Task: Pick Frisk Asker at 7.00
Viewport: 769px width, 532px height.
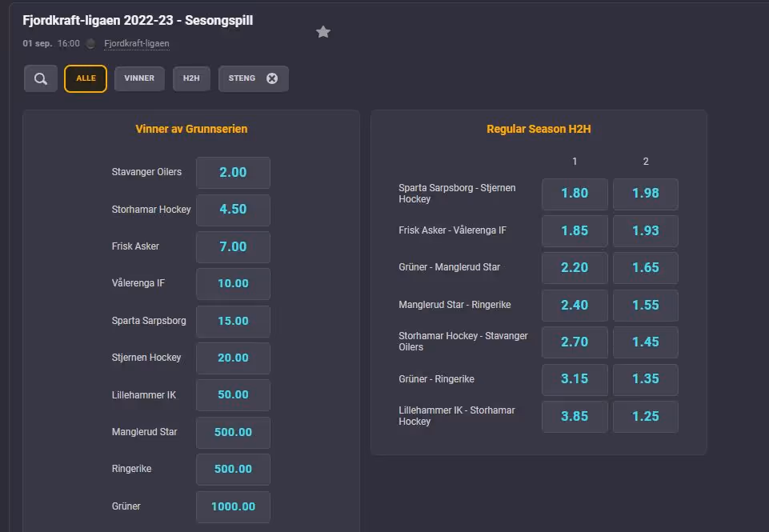Action: tap(233, 246)
